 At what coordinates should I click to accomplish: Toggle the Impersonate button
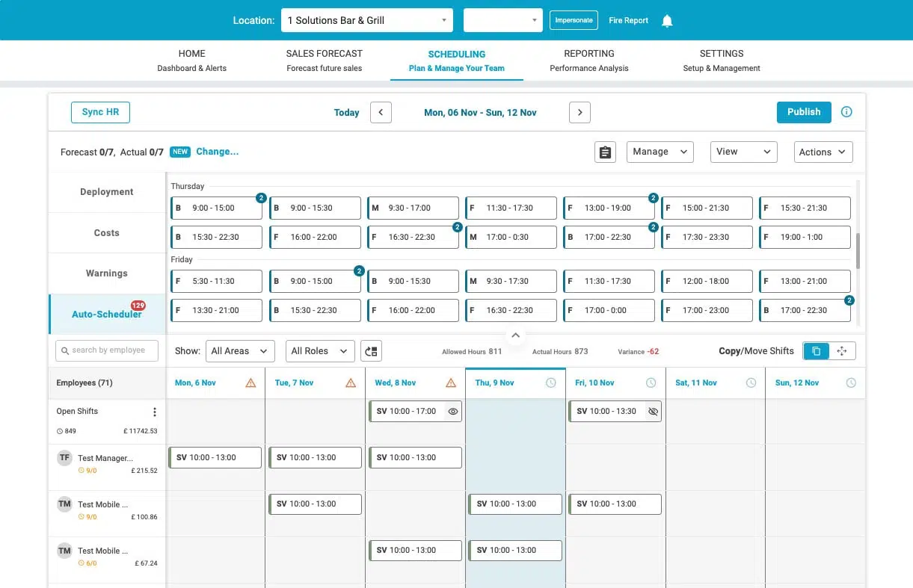click(x=574, y=20)
